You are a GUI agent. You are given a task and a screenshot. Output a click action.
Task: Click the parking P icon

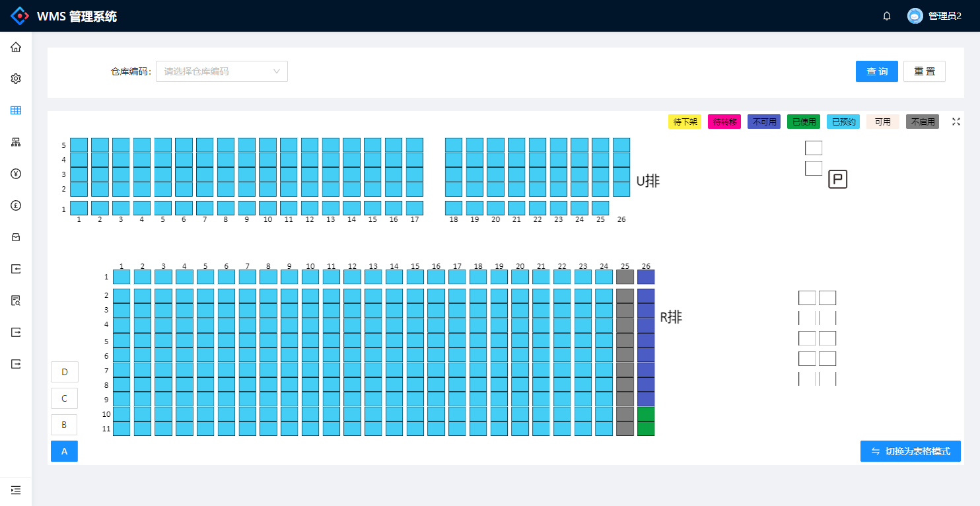tap(837, 179)
